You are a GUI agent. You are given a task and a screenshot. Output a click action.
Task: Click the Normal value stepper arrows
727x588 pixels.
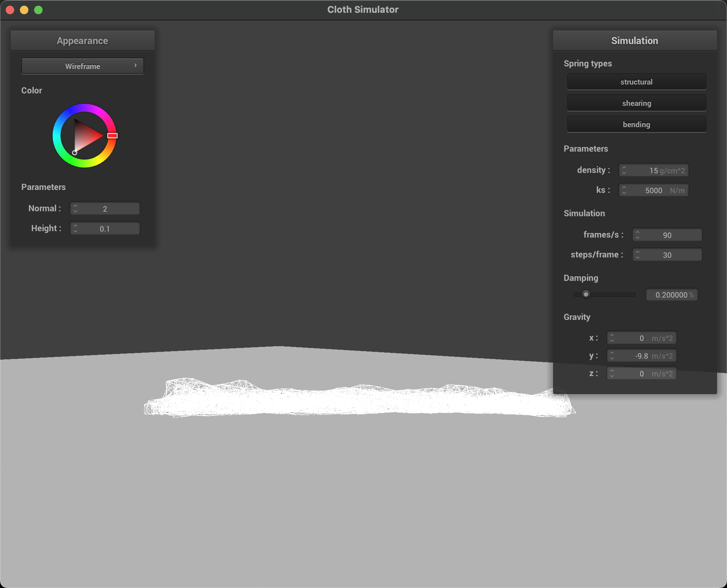click(75, 209)
